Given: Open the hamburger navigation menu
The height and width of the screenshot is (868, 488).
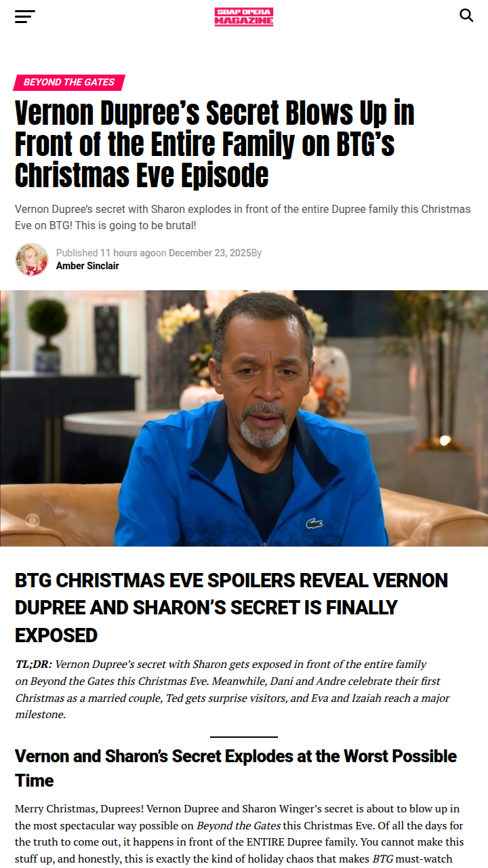Looking at the screenshot, I should point(25,16).
